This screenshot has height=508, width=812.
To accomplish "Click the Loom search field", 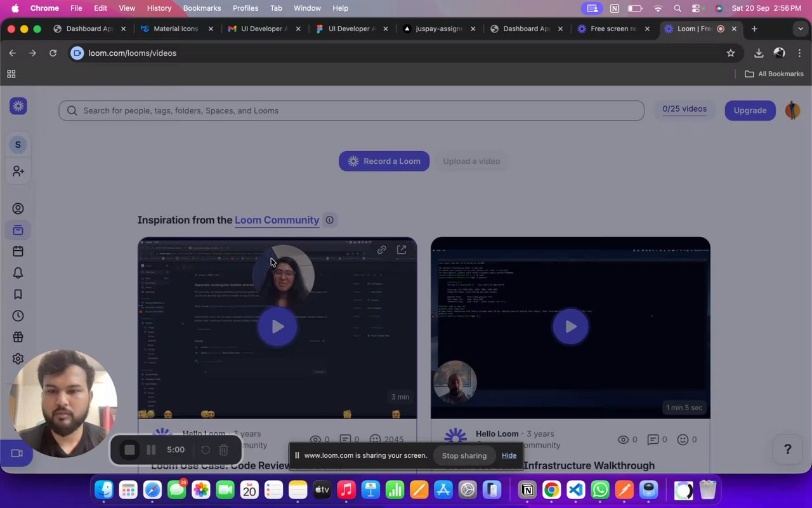I will 351,110.
